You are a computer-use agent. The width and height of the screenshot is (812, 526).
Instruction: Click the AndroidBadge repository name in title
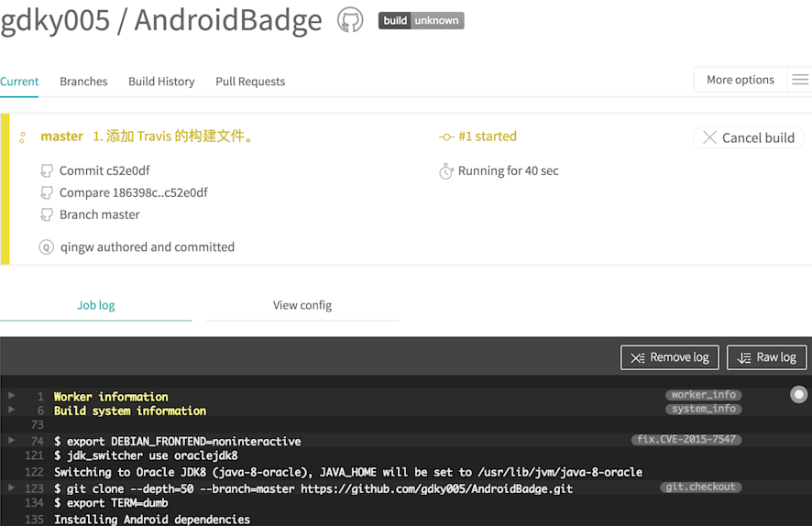228,20
